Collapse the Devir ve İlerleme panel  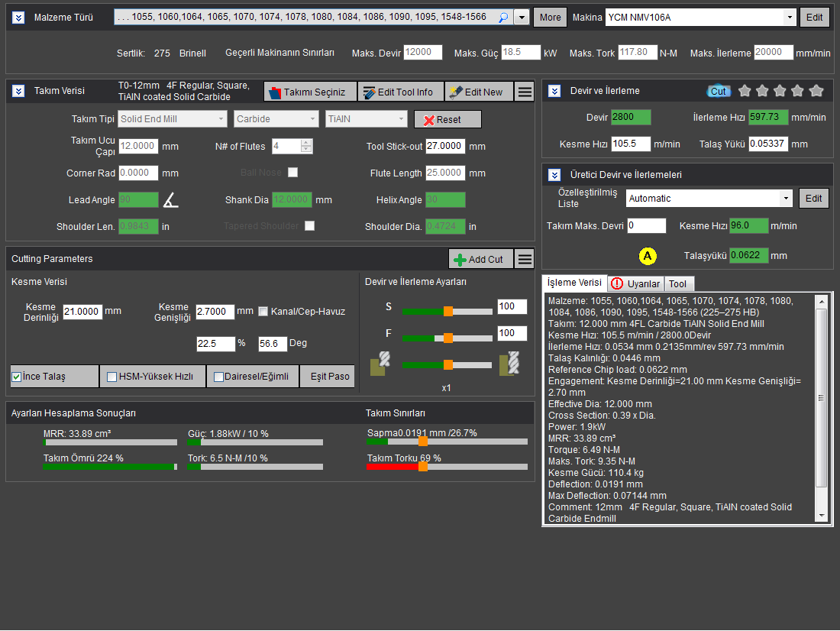coord(555,91)
